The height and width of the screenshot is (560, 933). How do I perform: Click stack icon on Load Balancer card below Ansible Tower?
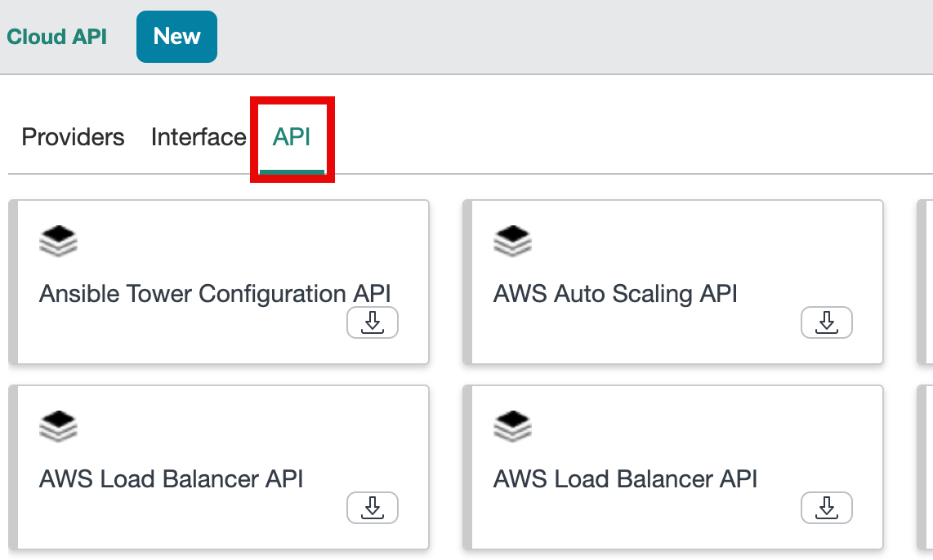point(58,426)
